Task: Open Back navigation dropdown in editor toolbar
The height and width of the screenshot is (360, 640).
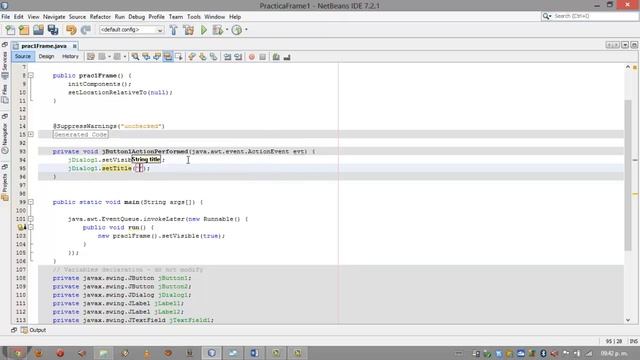Action: (x=109, y=57)
